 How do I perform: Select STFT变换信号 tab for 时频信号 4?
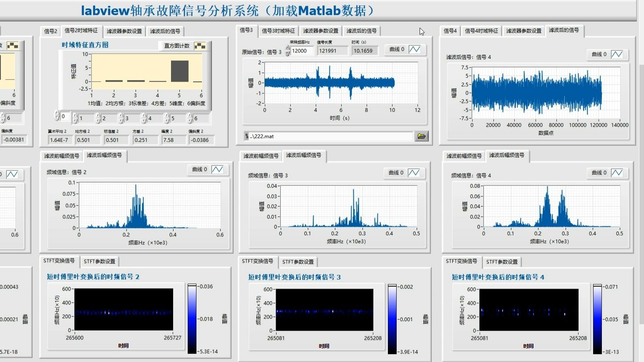click(x=462, y=261)
